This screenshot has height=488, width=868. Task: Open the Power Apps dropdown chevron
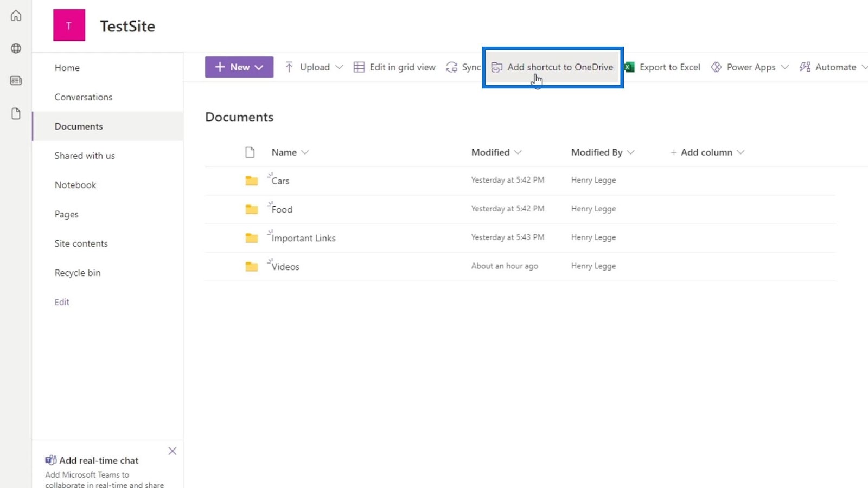pos(784,67)
